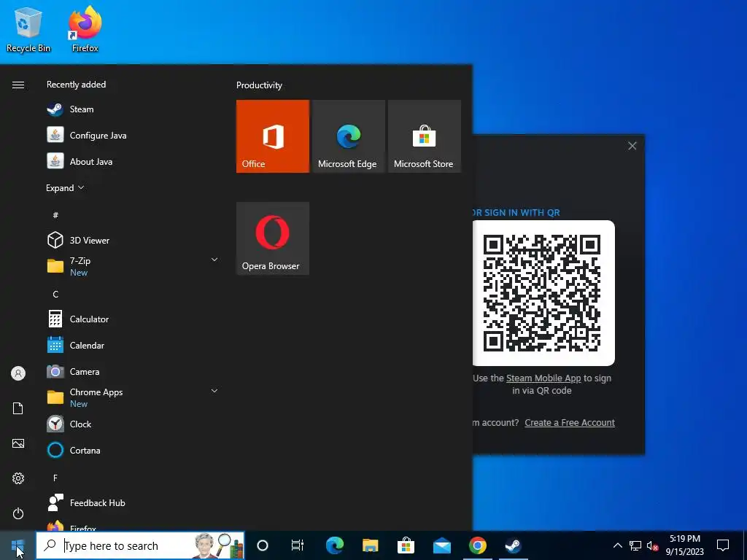Open the Camera app
Image resolution: width=747 pixels, height=560 pixels.
(133, 371)
